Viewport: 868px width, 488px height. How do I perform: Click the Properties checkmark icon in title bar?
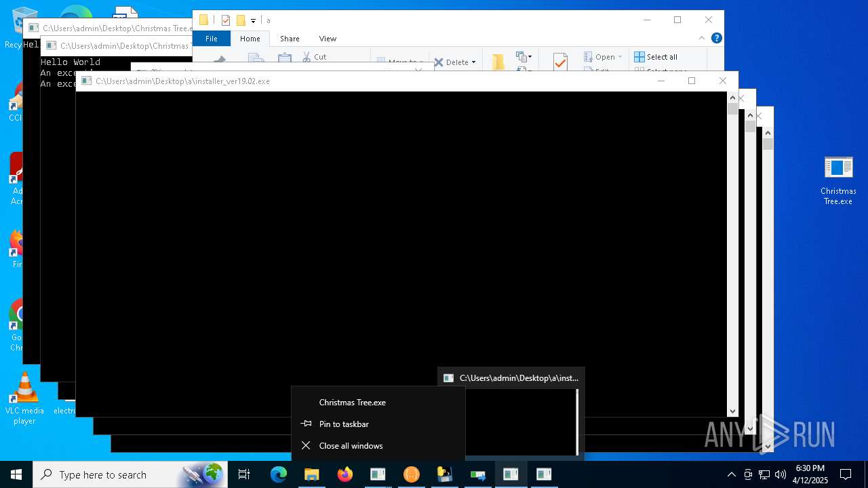point(226,20)
